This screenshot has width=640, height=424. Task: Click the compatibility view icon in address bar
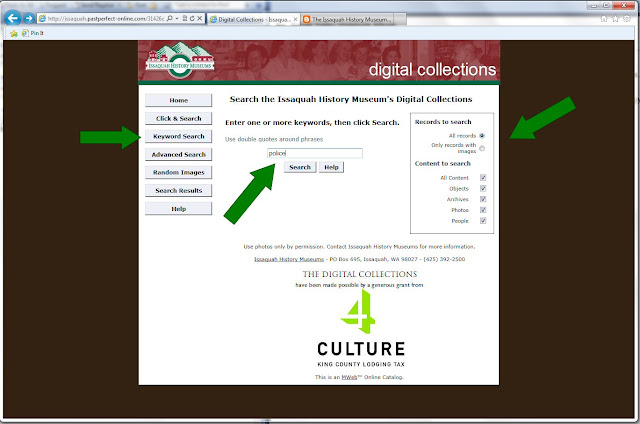[x=185, y=18]
